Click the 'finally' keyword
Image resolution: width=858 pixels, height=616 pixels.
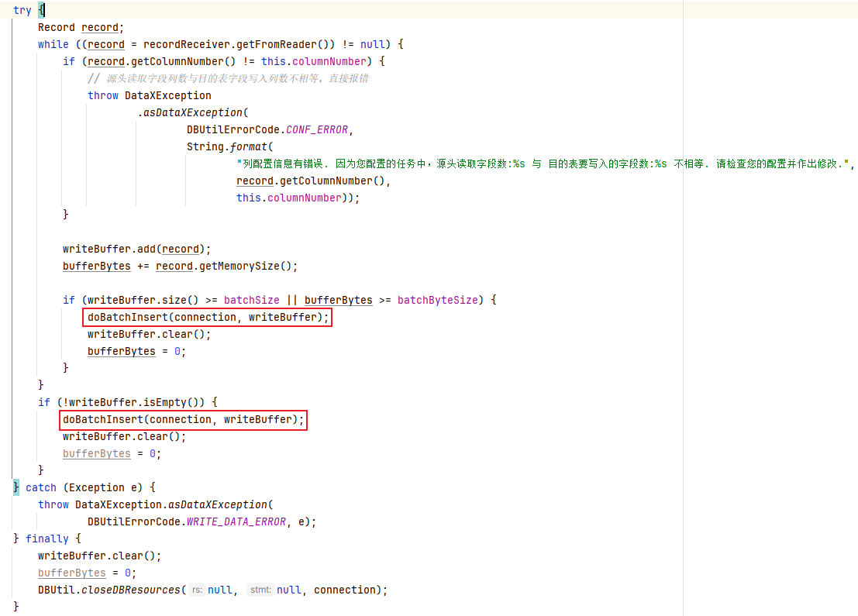[x=47, y=539]
